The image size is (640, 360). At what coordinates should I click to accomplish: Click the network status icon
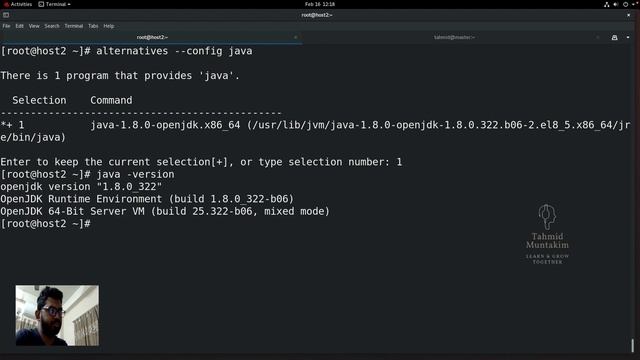pyautogui.click(x=607, y=4)
